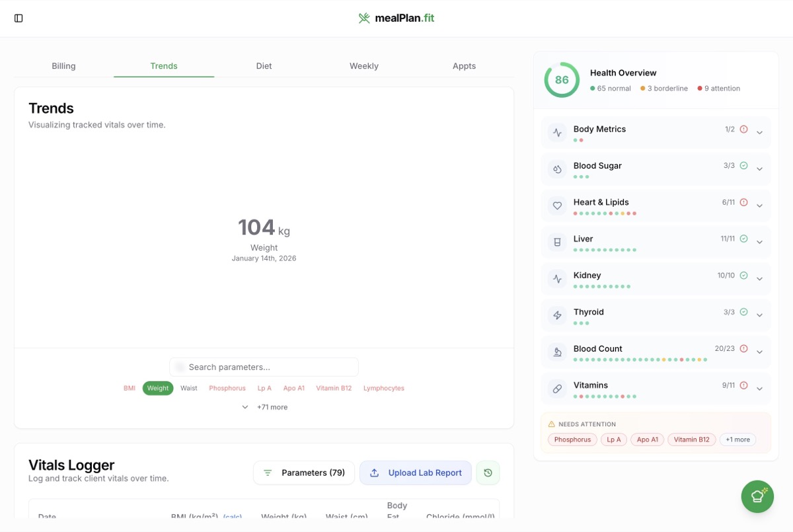Image resolution: width=793 pixels, height=532 pixels.
Task: Click the Blood Count microscope icon
Action: (557, 352)
